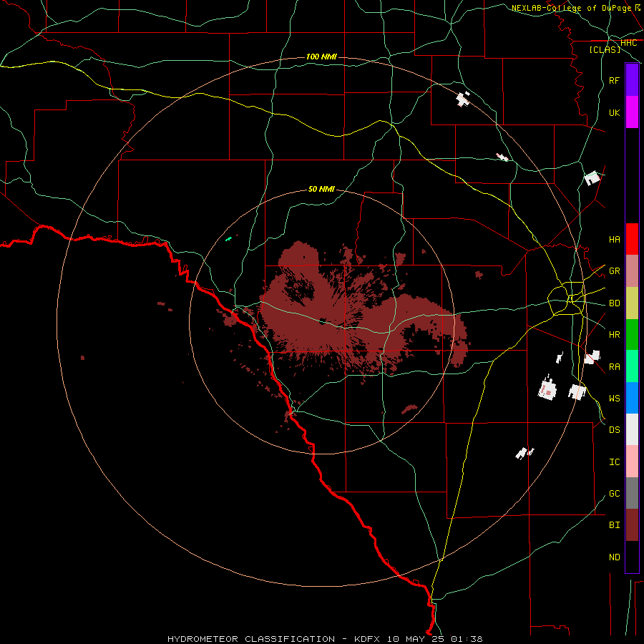
Task: Click the radar site null dot at echo center
Action: coord(323,321)
